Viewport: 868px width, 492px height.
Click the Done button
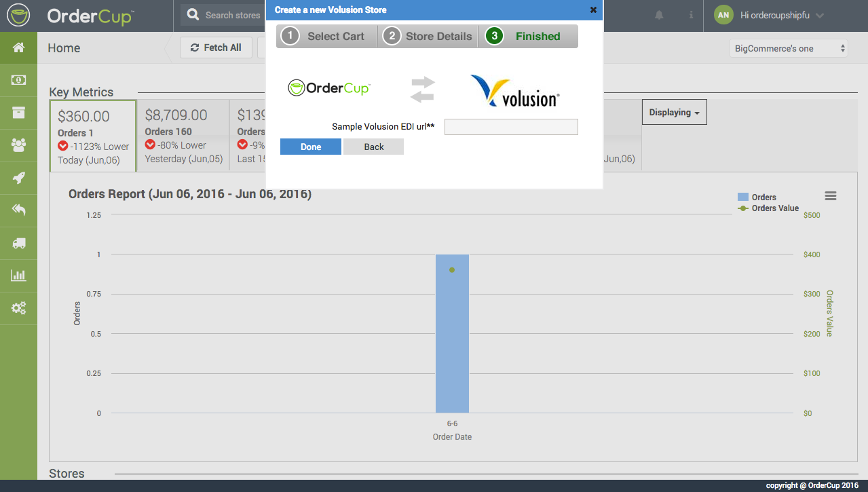coord(311,147)
